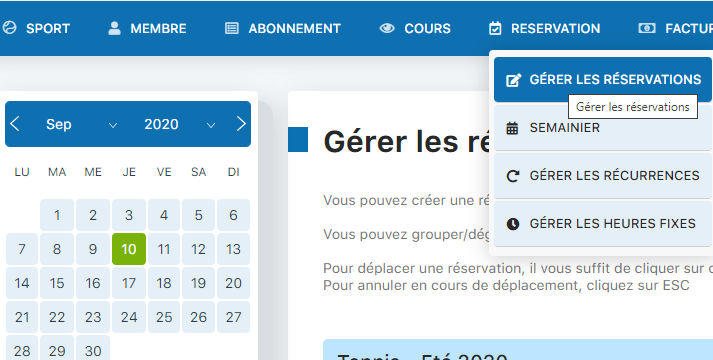The image size is (713, 360).
Task: Go to previous month with left arrow
Action: (15, 124)
